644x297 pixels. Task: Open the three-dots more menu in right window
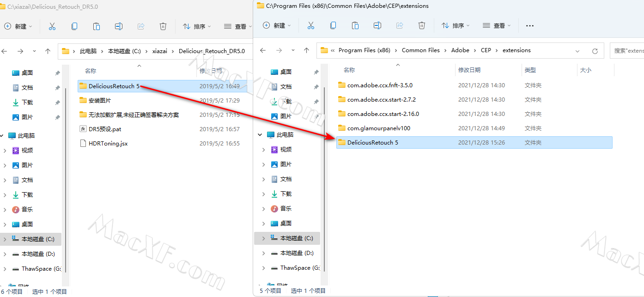pos(530,25)
